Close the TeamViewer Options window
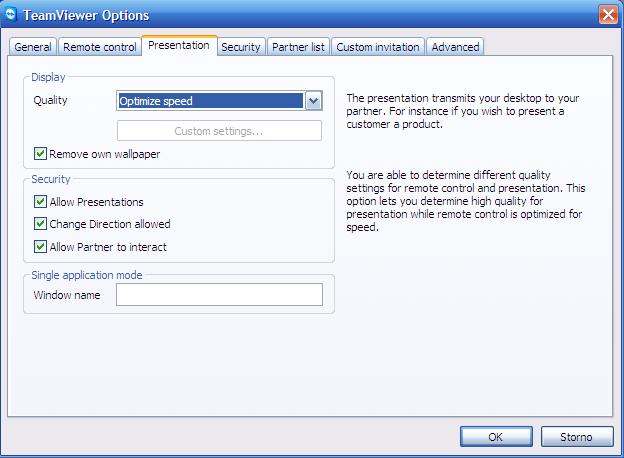Image resolution: width=624 pixels, height=458 pixels. [x=608, y=15]
